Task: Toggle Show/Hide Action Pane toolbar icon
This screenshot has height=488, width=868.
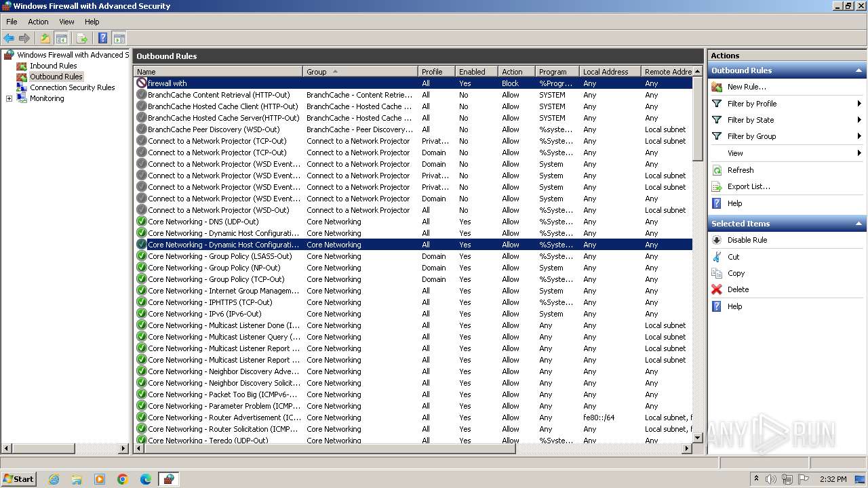Action: [119, 39]
